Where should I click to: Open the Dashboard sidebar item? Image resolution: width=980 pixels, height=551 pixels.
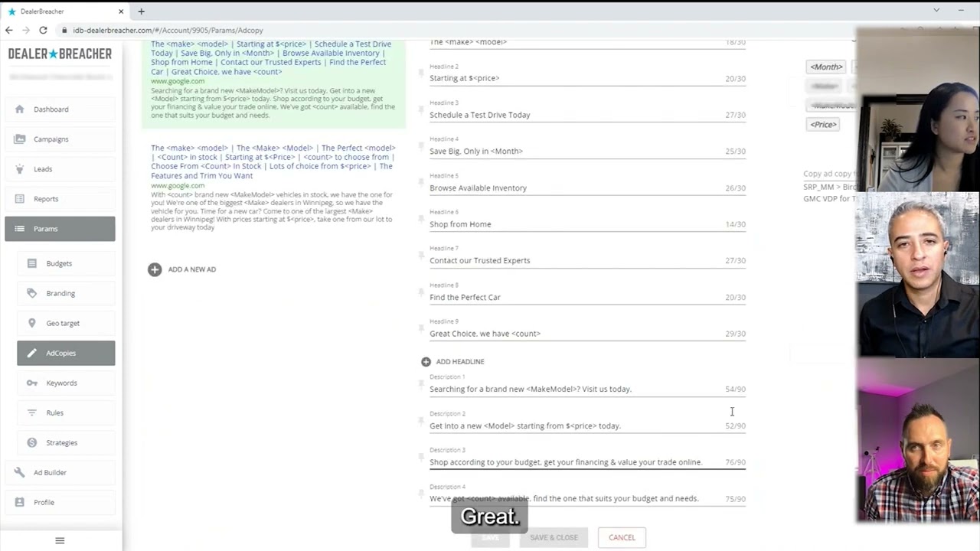click(x=60, y=109)
